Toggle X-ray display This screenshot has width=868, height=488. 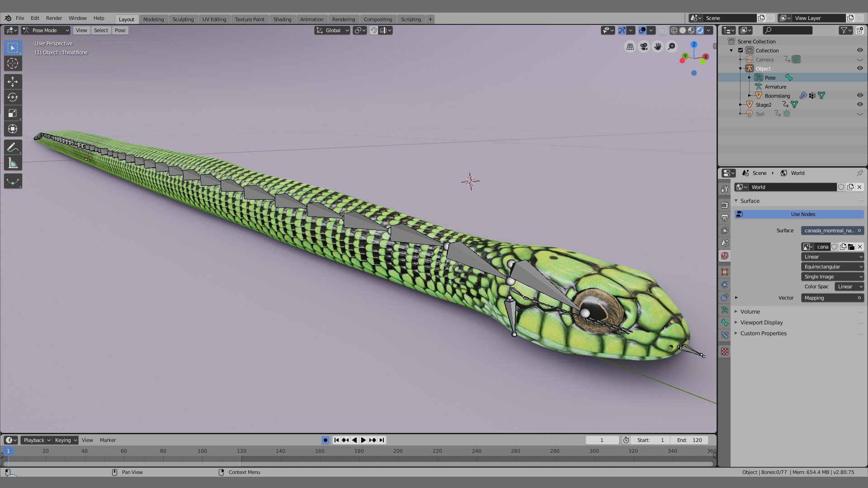pos(662,30)
